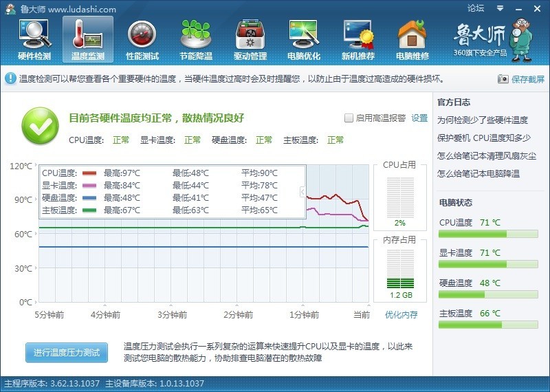The height and width of the screenshot is (392, 550).
Task: Click 优化内存 to optimize memory
Action: pyautogui.click(x=401, y=314)
